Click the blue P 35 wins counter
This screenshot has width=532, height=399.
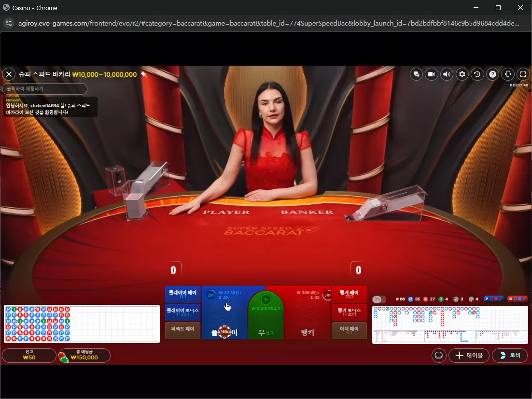414,299
